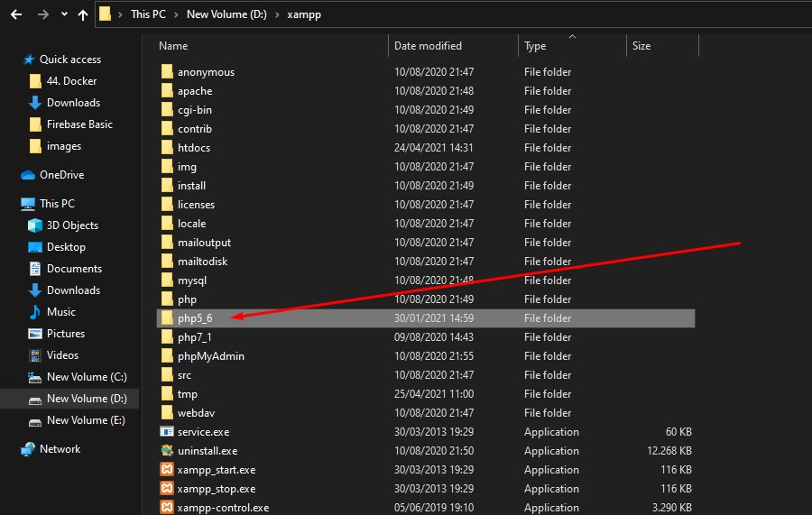Select the xampp_start.exe orange icon
This screenshot has width=812, height=515.
click(167, 469)
